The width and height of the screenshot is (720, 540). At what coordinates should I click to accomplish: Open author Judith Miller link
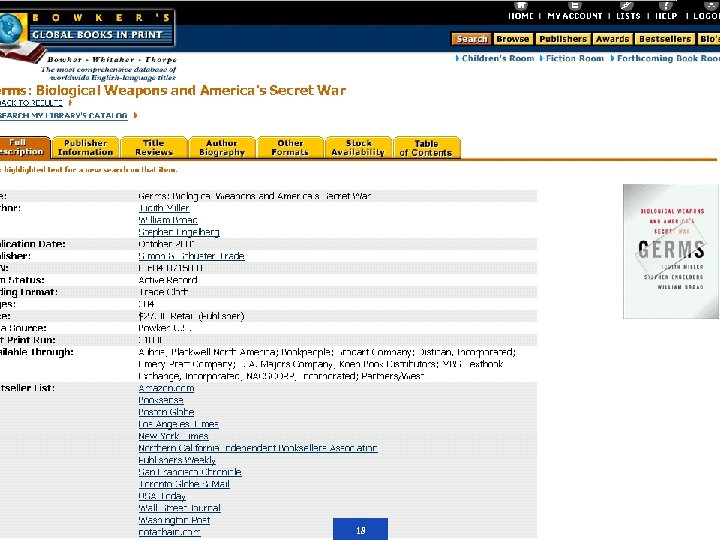tap(164, 208)
